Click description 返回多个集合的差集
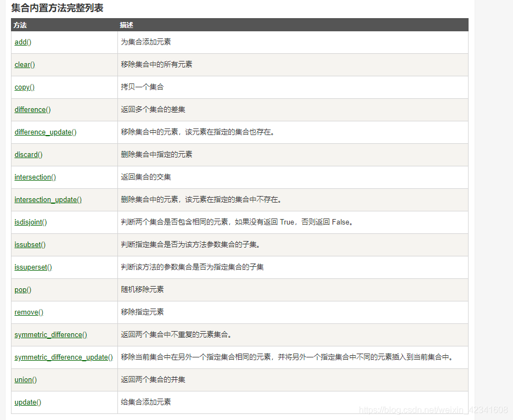Image resolution: width=513 pixels, height=420 pixels. (x=153, y=110)
